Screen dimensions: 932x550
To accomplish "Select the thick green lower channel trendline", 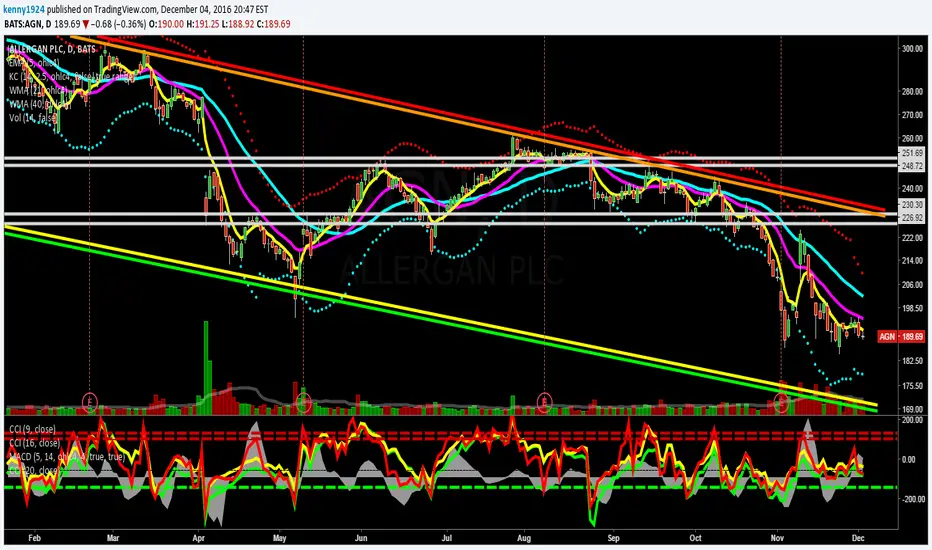I will click(x=440, y=324).
